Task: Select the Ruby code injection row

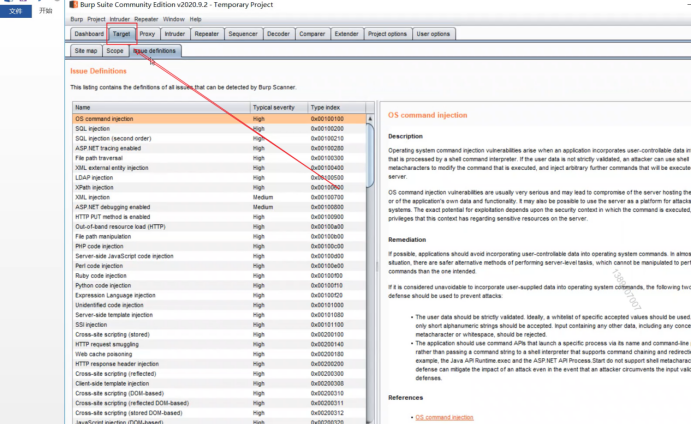Action: pos(219,276)
